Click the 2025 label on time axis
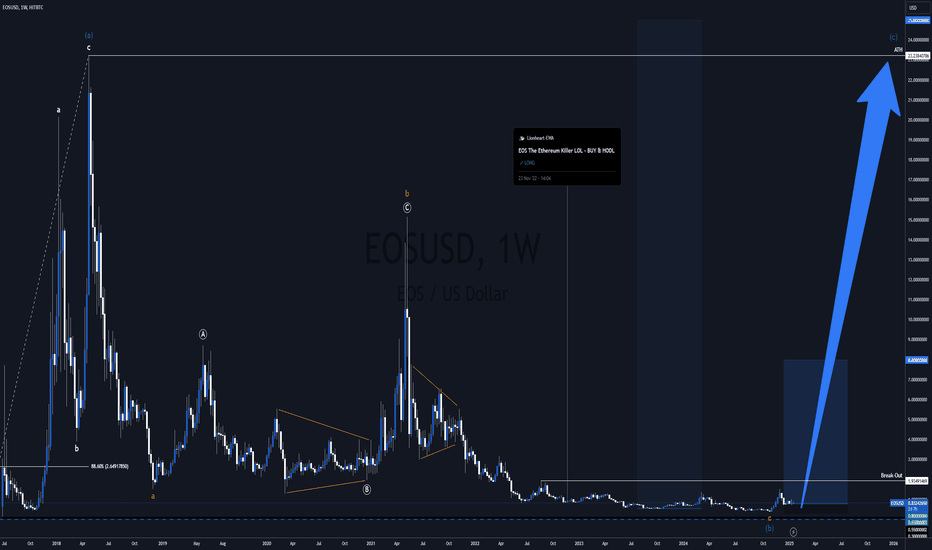The width and height of the screenshot is (932, 550). [x=789, y=543]
